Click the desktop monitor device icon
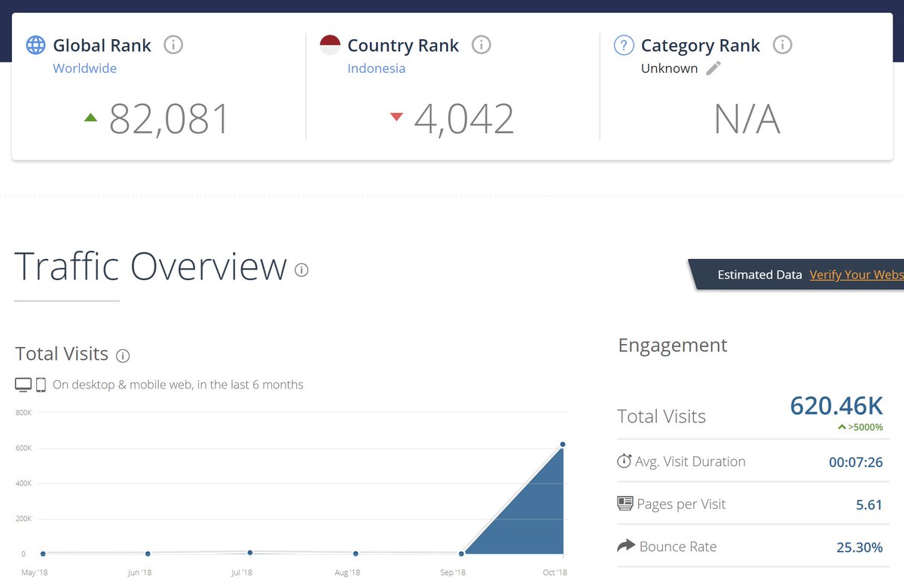 click(23, 385)
